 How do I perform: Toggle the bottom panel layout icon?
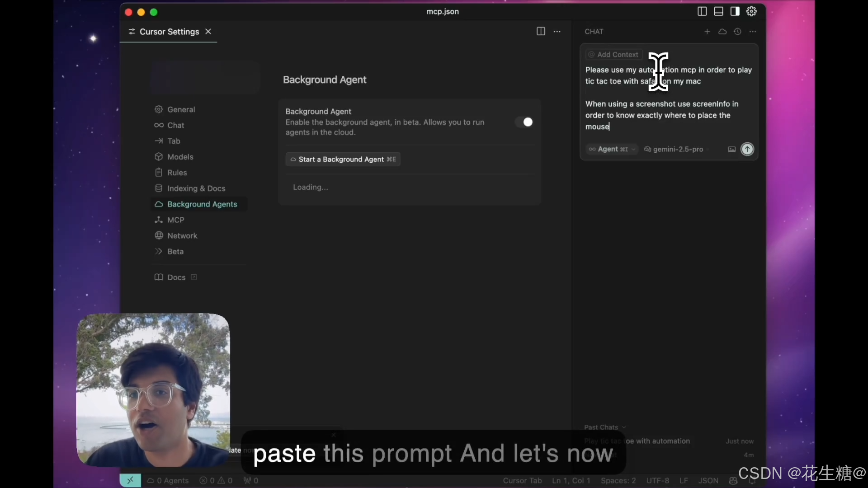click(x=718, y=12)
